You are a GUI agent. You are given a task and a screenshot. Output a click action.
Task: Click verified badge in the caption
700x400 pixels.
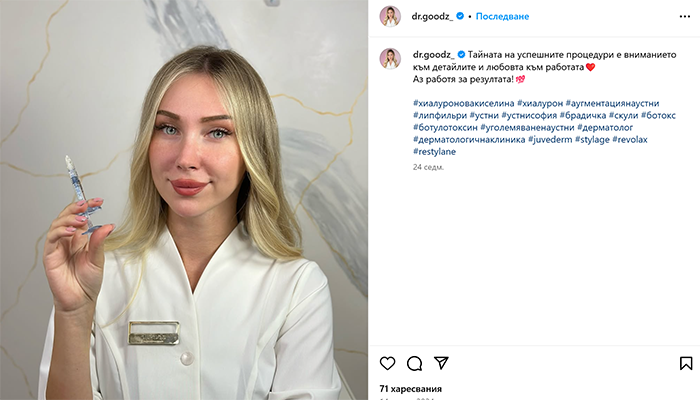pos(461,54)
